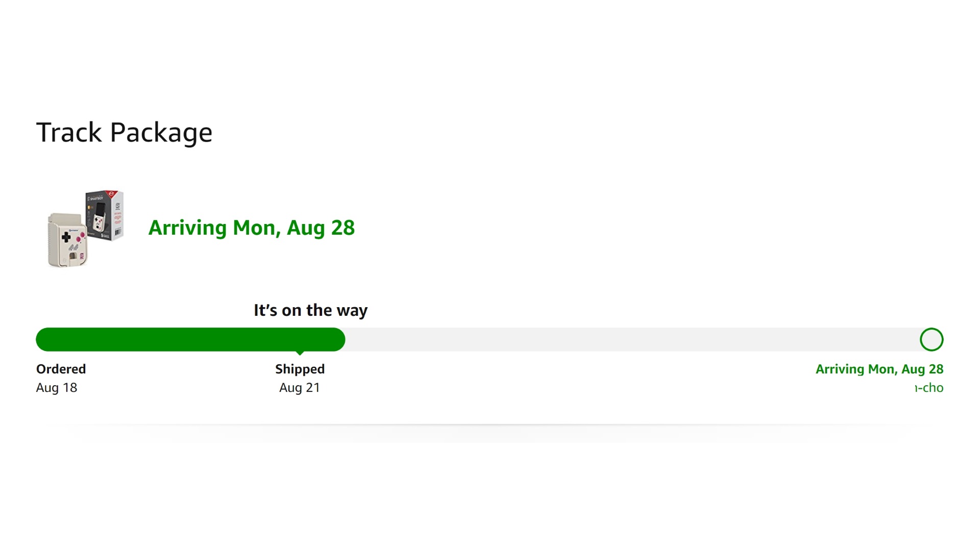Click the black D-pad on the beige device
980x551 pixels.
66,237
